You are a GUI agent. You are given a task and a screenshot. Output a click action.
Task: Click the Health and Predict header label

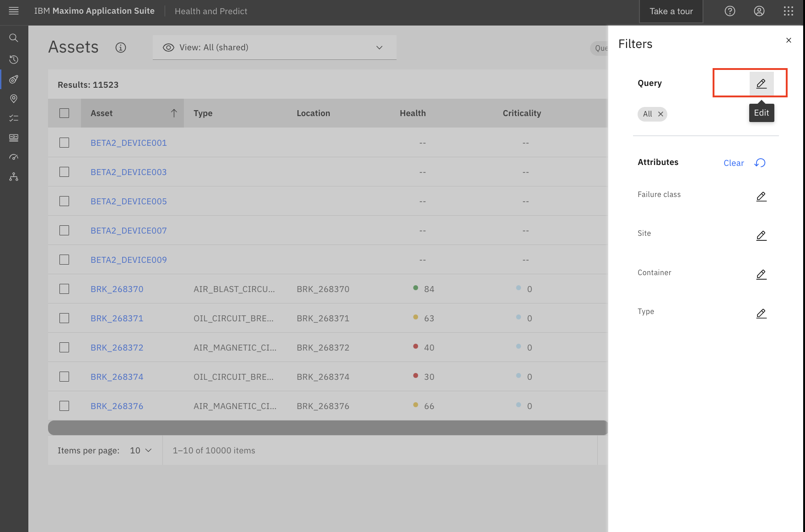coord(211,11)
